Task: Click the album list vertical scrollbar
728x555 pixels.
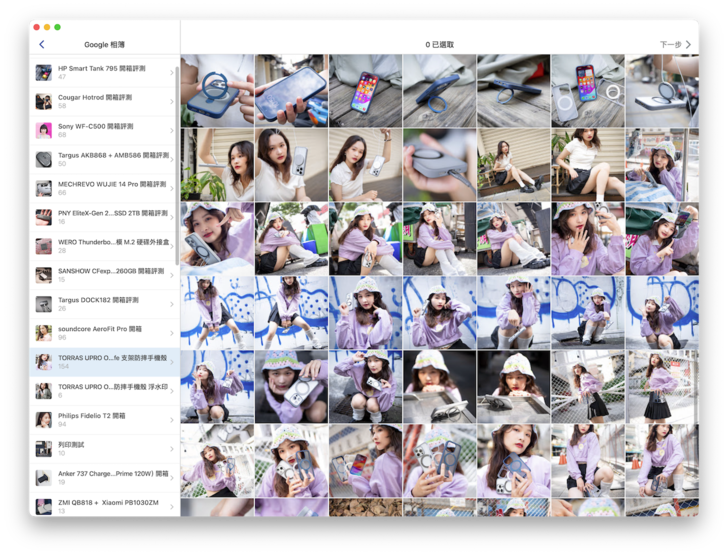Action: (x=178, y=160)
